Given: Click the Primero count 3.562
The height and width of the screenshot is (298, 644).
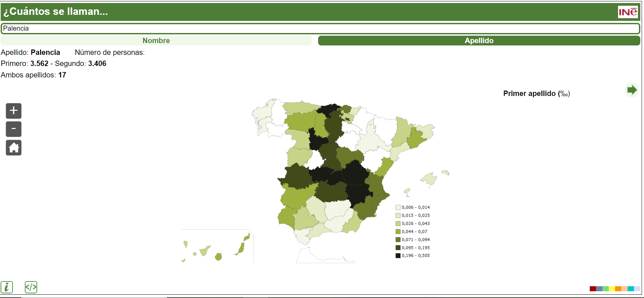Looking at the screenshot, I should [39, 64].
